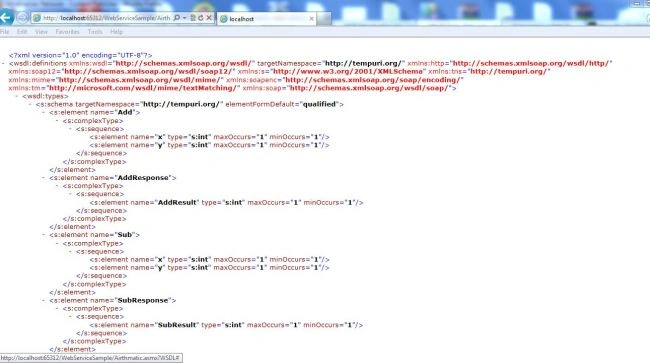Collapse sequence under SubResponse
650x363 pixels.
(70, 317)
